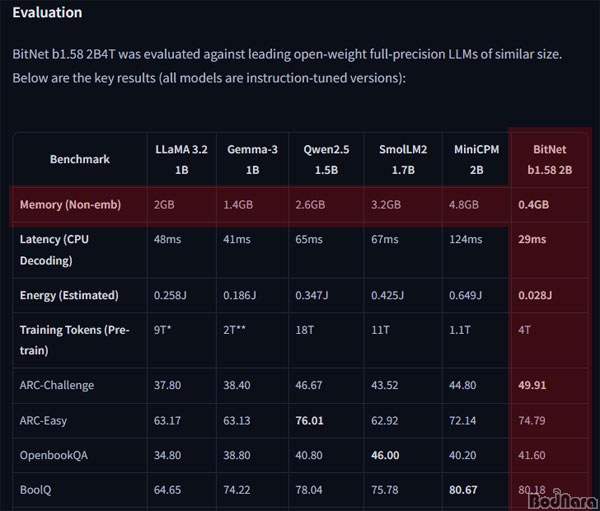Screen dimensions: 600x511
Task: Select the OpenbookQA row label
Action: (54, 455)
